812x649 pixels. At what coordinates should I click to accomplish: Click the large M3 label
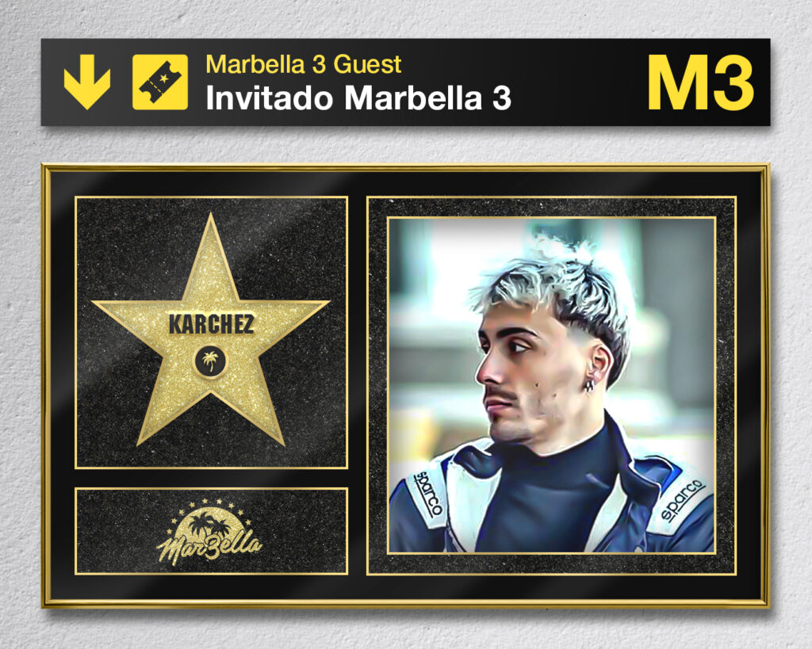coord(700,82)
